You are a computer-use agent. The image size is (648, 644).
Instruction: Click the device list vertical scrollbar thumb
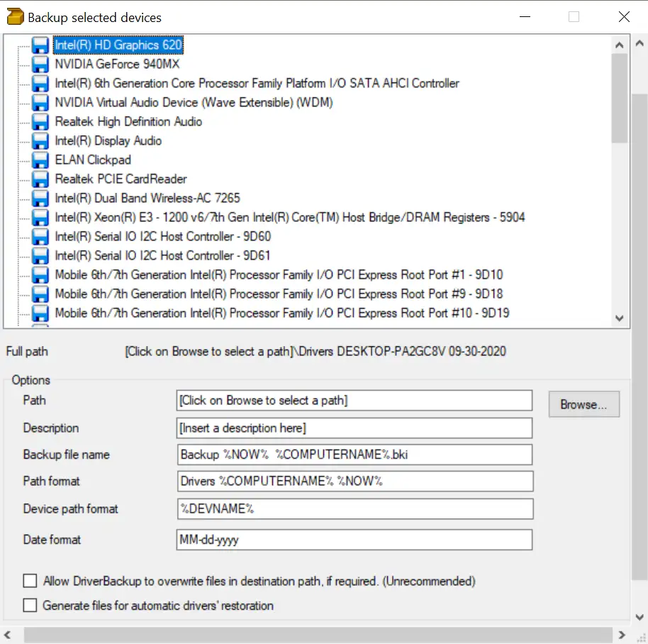(x=619, y=98)
